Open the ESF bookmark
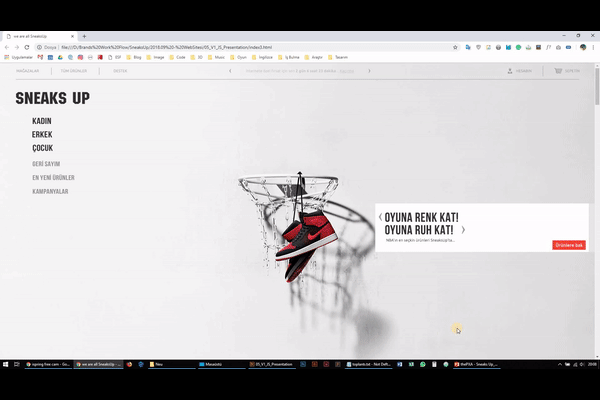 click(x=114, y=57)
